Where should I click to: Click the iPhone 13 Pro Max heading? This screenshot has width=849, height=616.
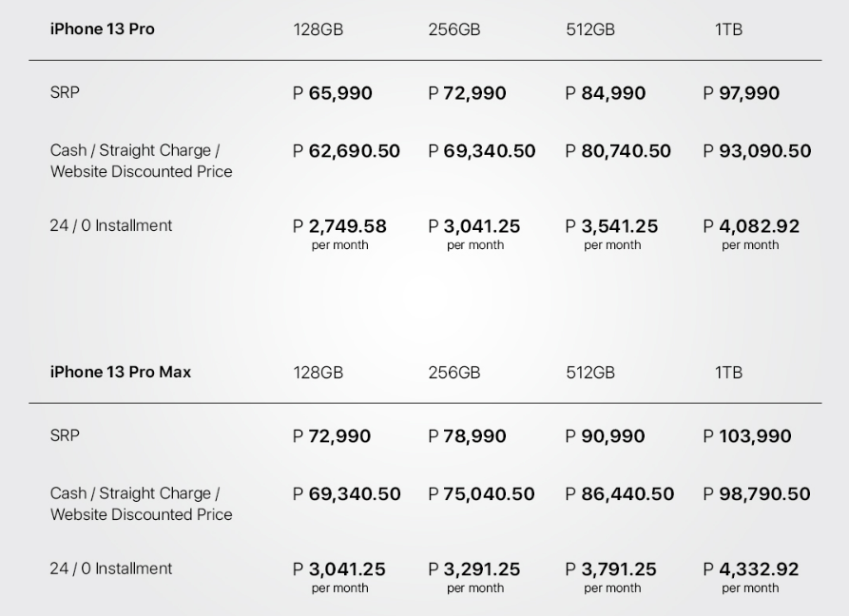120,373
